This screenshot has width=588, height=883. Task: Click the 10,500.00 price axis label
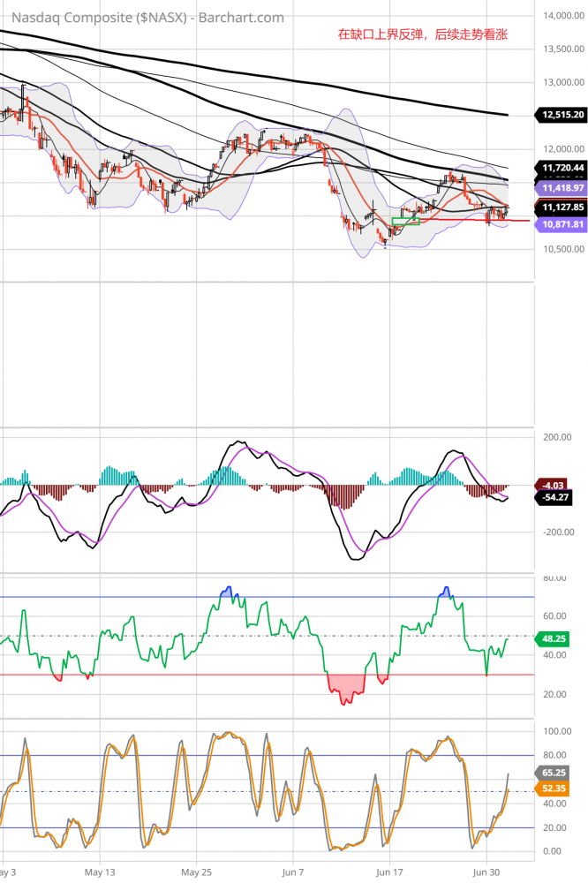tap(562, 249)
